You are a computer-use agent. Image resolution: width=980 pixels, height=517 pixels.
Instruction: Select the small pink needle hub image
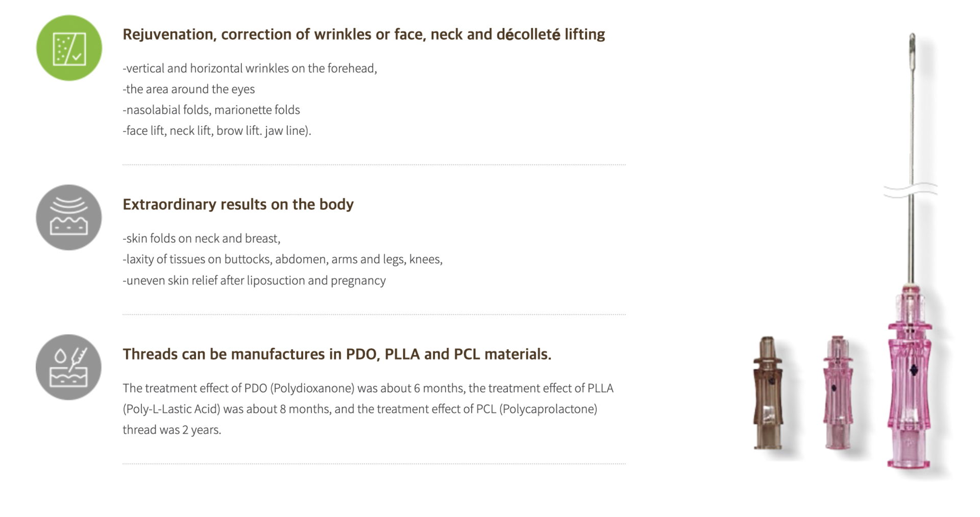[837, 392]
